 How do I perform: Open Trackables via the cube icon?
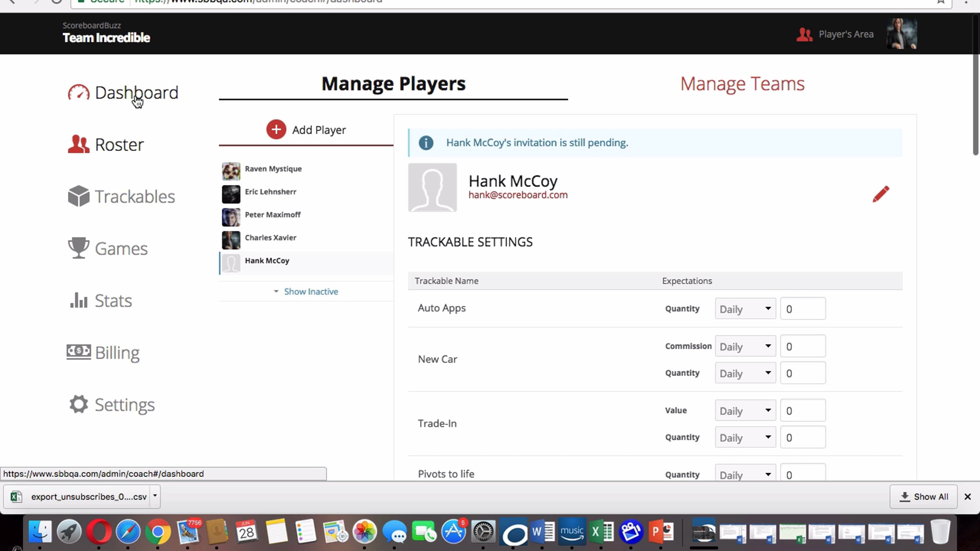tap(78, 196)
